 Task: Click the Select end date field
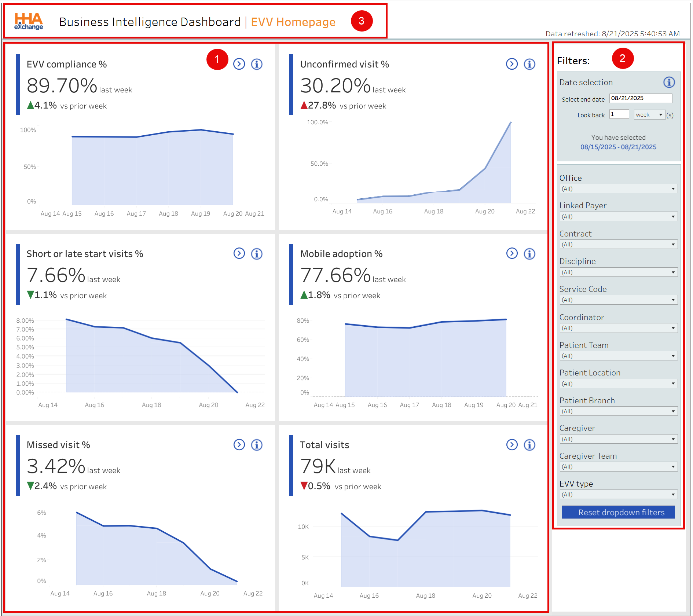click(x=640, y=98)
